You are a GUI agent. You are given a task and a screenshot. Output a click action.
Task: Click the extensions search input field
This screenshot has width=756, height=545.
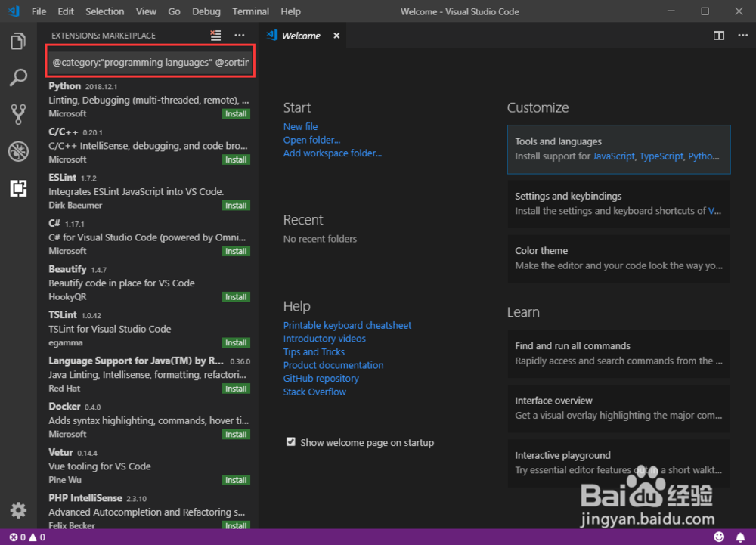pyautogui.click(x=150, y=62)
